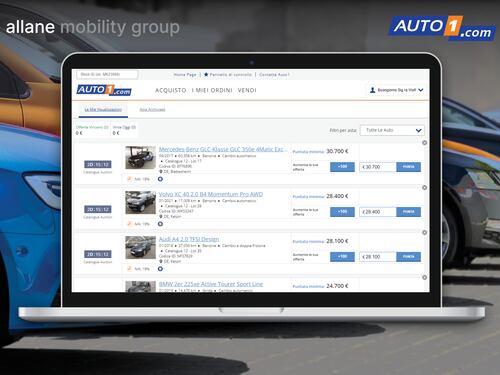Open the I MIEI ORDINI menu

coord(212,90)
